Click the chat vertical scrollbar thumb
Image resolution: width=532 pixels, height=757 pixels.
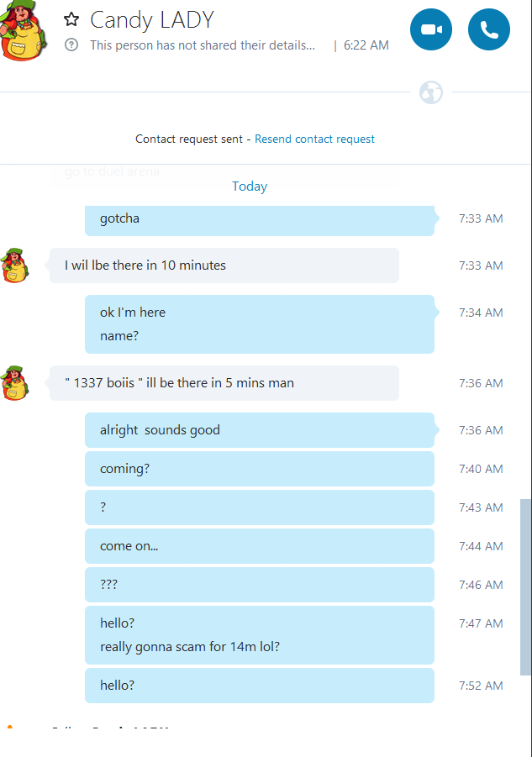526,587
